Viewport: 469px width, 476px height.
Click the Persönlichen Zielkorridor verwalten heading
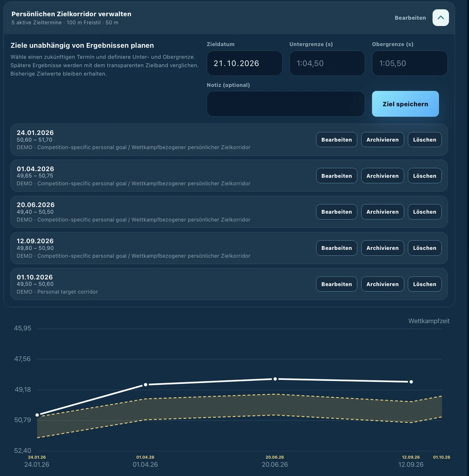(x=71, y=14)
